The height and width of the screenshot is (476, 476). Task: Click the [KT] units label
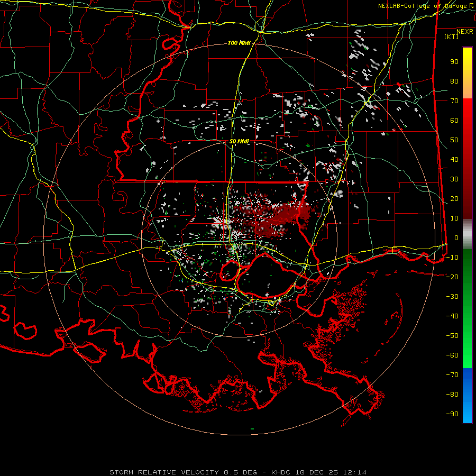[451, 36]
